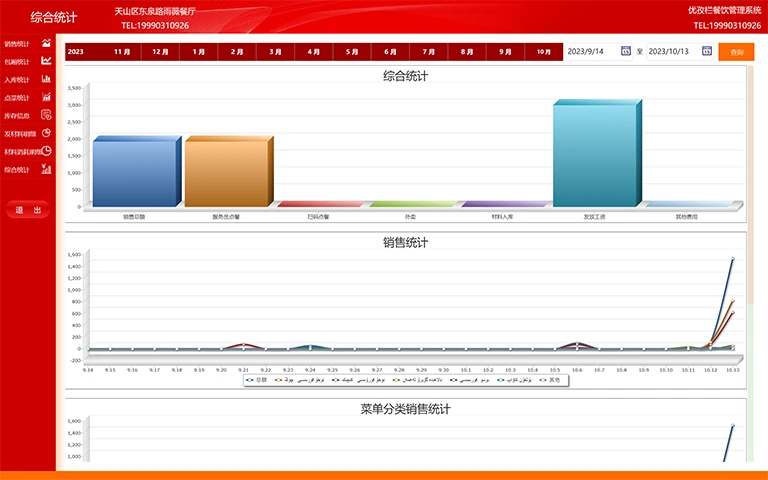The image size is (768, 480).
Task: Click the 包厢统计 line graph icon
Action: (46, 61)
